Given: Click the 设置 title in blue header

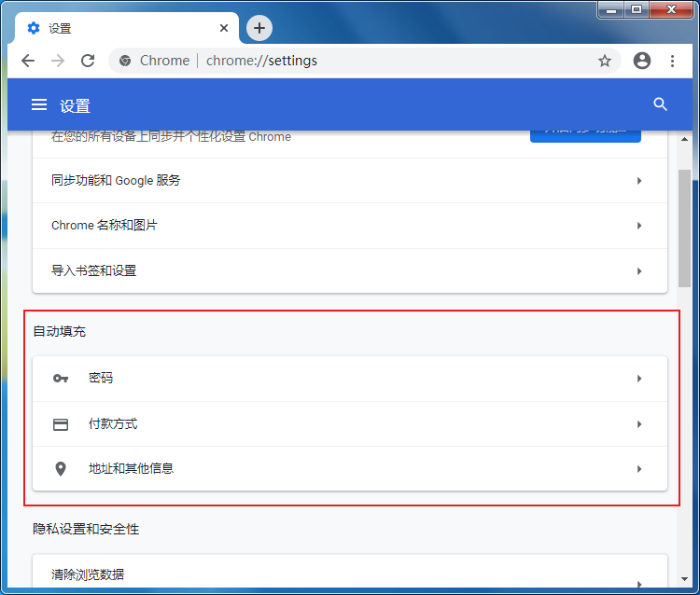Looking at the screenshot, I should click(x=75, y=106).
